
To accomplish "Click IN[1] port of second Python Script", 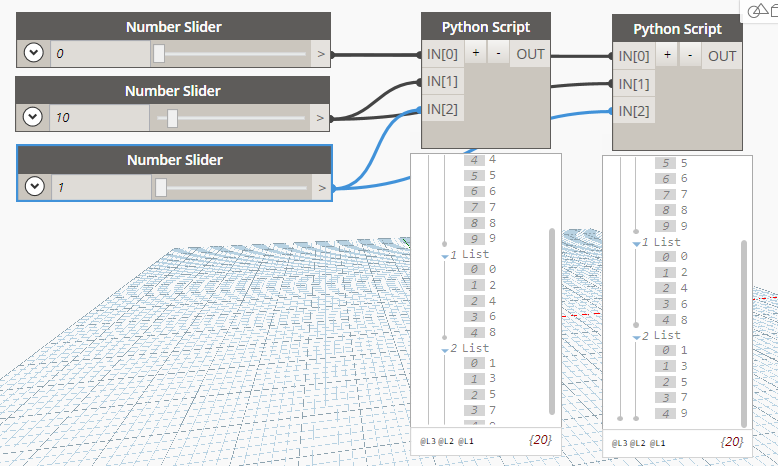I will point(634,83).
